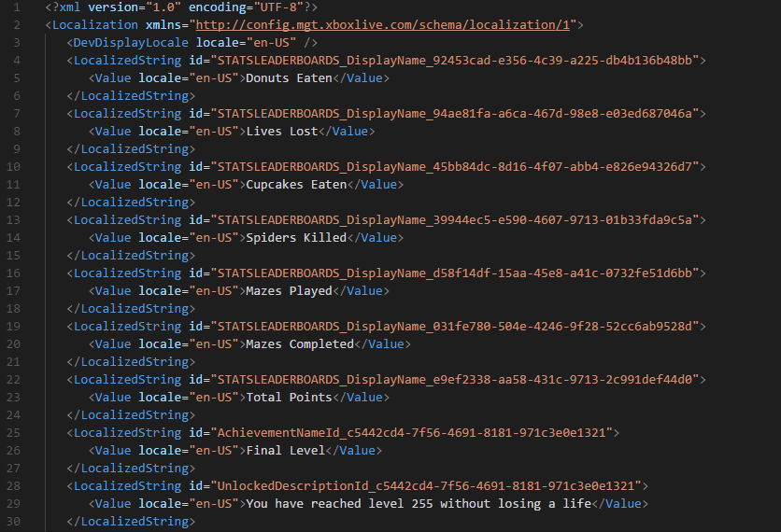Screen dimensions: 781x532
Task: Click the locale="en-US" attribute on line 3
Action: click(x=246, y=43)
